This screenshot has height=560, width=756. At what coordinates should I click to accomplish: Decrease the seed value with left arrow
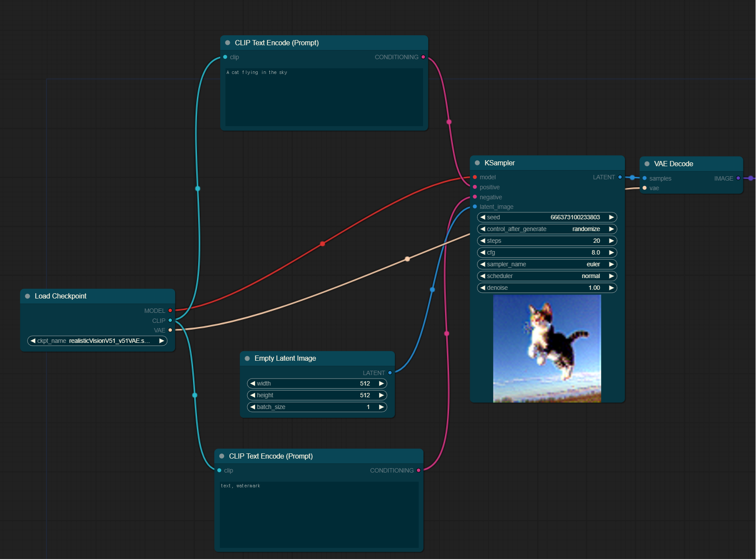[x=483, y=217]
